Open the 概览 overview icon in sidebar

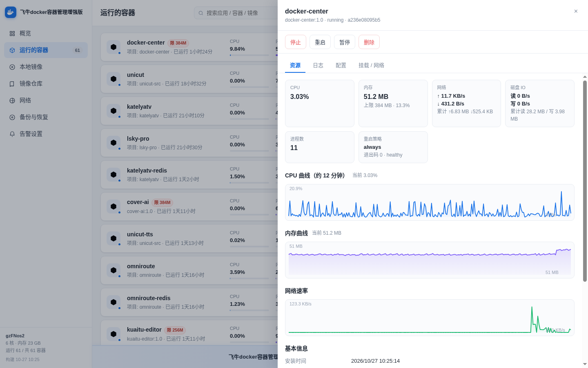point(12,34)
